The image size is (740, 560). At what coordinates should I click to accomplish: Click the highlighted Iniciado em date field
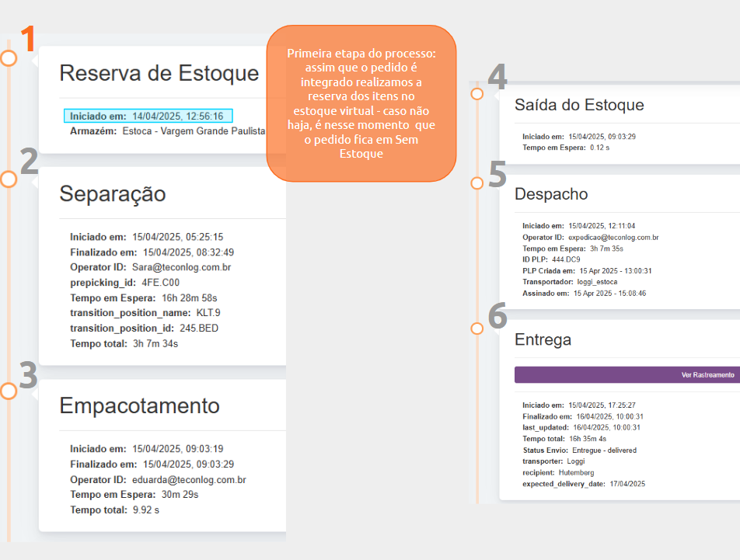pyautogui.click(x=148, y=117)
